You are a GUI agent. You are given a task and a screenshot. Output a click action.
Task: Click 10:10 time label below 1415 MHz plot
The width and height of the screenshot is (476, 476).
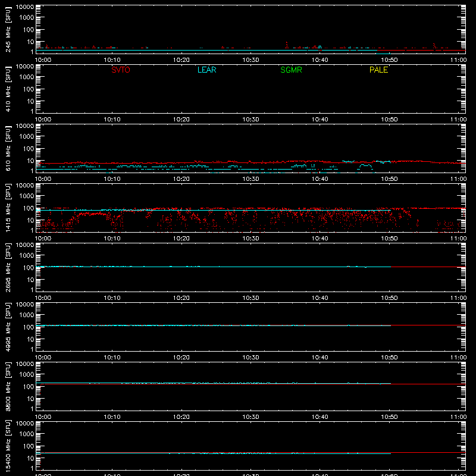click(112, 239)
